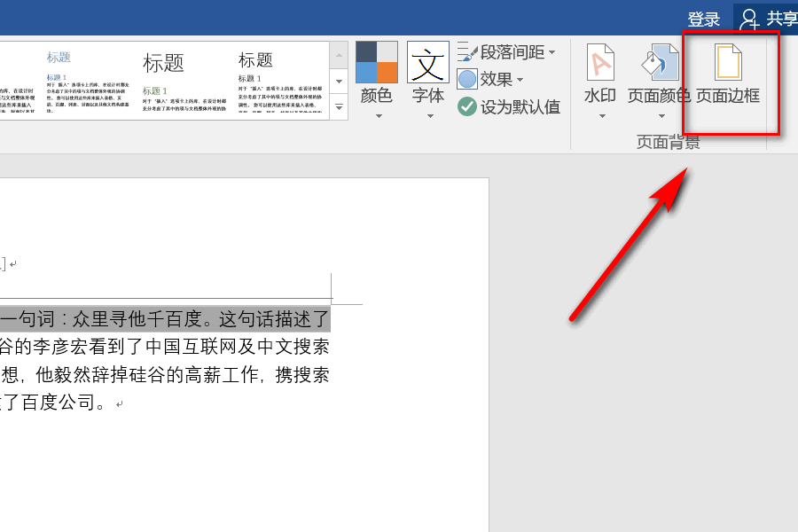Click the Set as Default (设为默认值) button

[x=509, y=107]
